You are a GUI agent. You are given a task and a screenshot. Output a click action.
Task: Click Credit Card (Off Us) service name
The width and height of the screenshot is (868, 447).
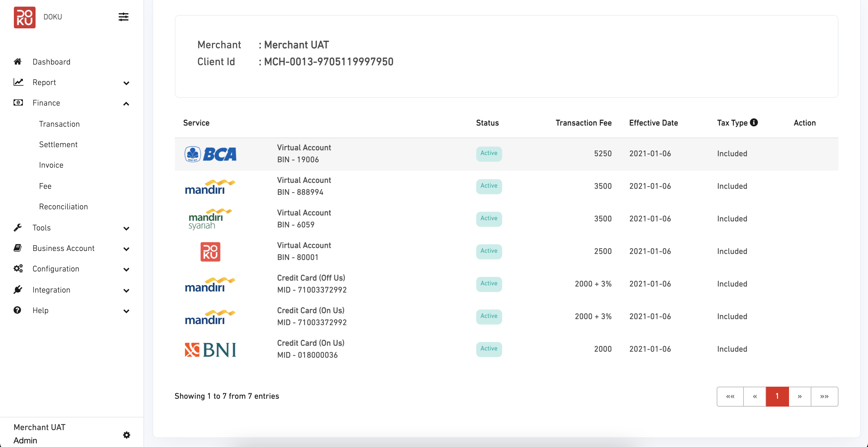pyautogui.click(x=311, y=278)
